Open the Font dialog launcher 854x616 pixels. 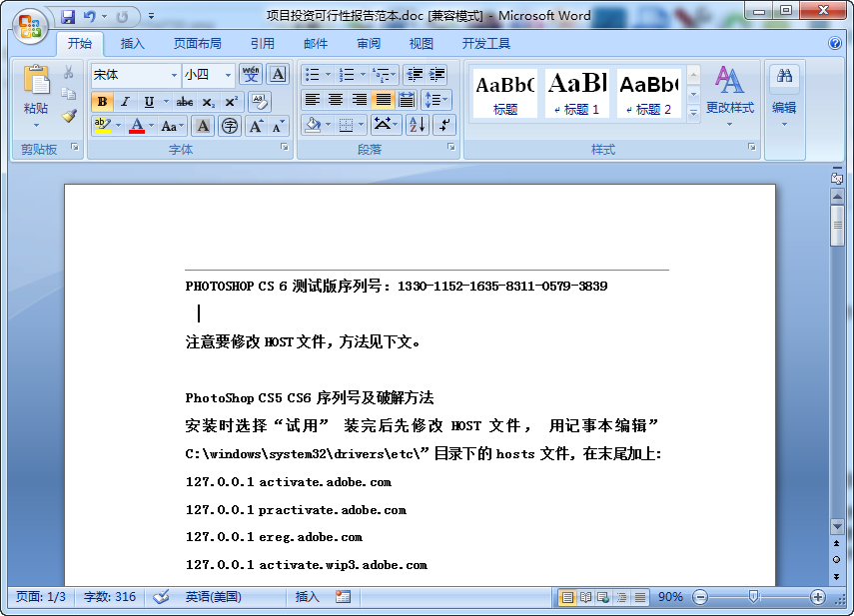coord(285,147)
